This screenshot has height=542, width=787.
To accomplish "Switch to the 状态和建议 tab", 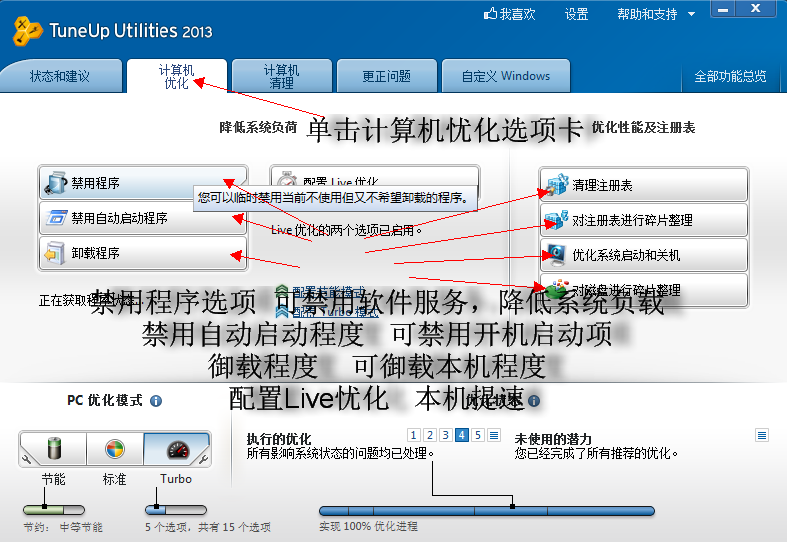I will coord(61,76).
